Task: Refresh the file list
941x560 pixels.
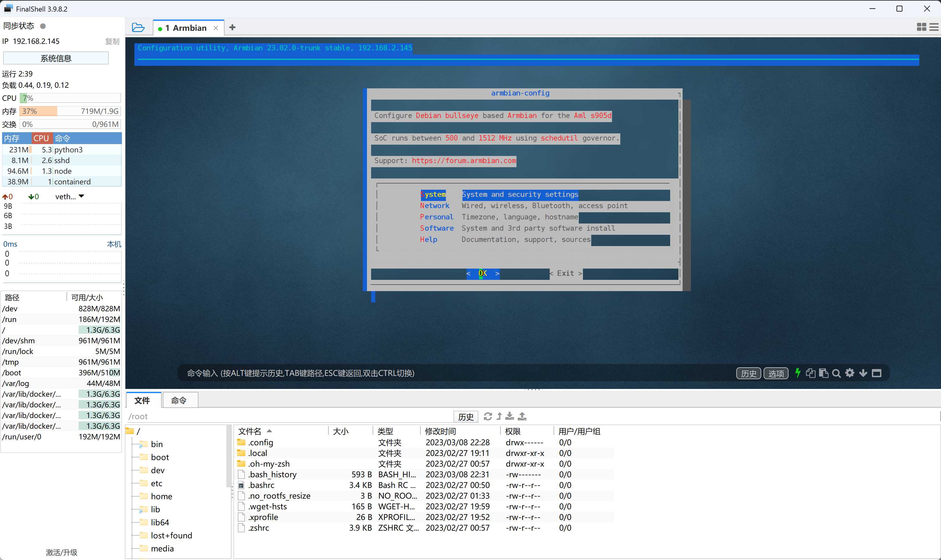Action: [487, 416]
